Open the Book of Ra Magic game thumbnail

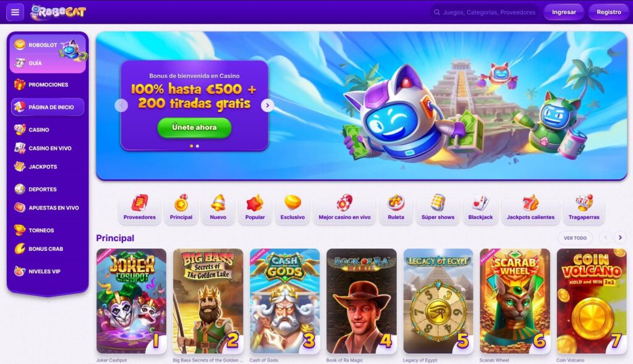[361, 301]
